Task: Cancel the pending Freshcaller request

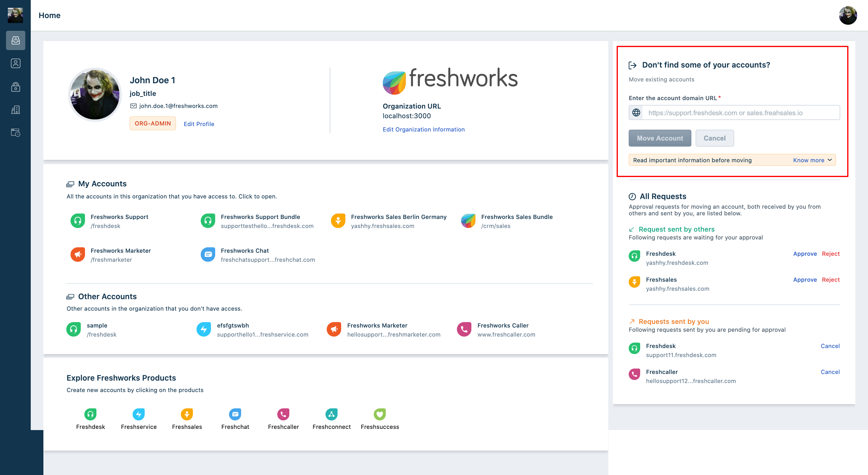Action: [830, 372]
